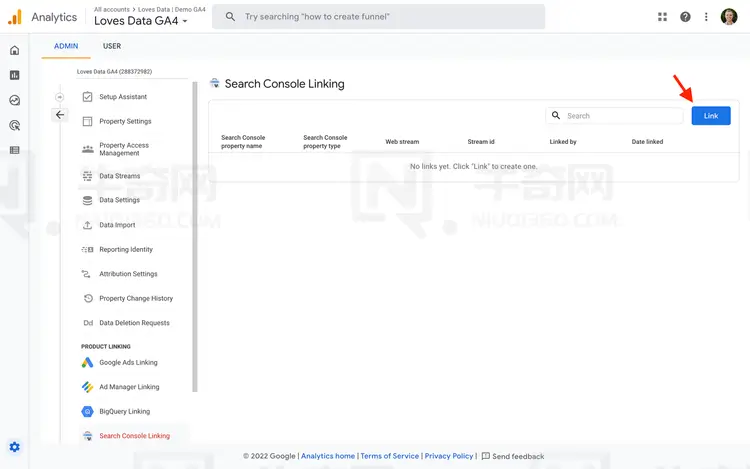Click the Google Ads Linking logo icon

click(88, 362)
